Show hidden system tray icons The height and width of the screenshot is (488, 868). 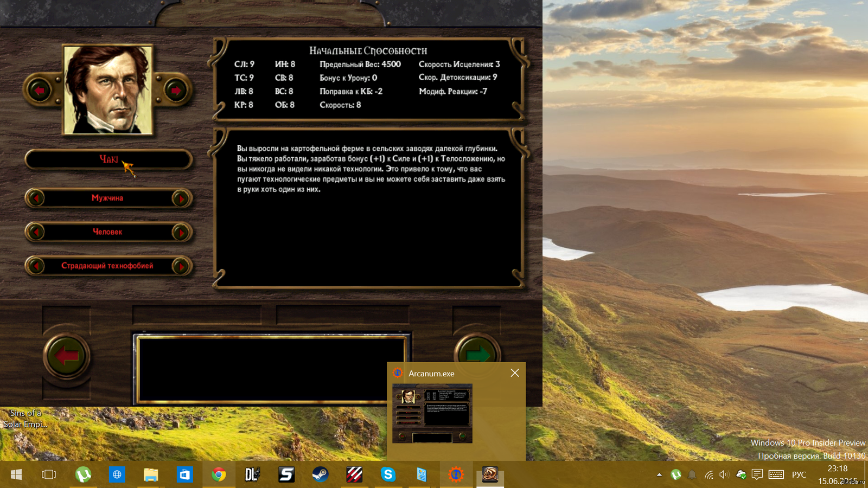(659, 474)
